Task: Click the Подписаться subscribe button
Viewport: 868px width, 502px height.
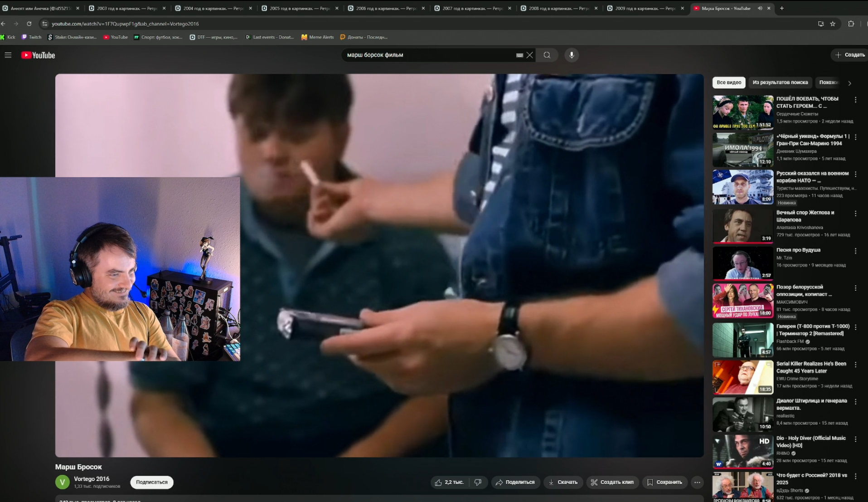Action: (x=152, y=482)
